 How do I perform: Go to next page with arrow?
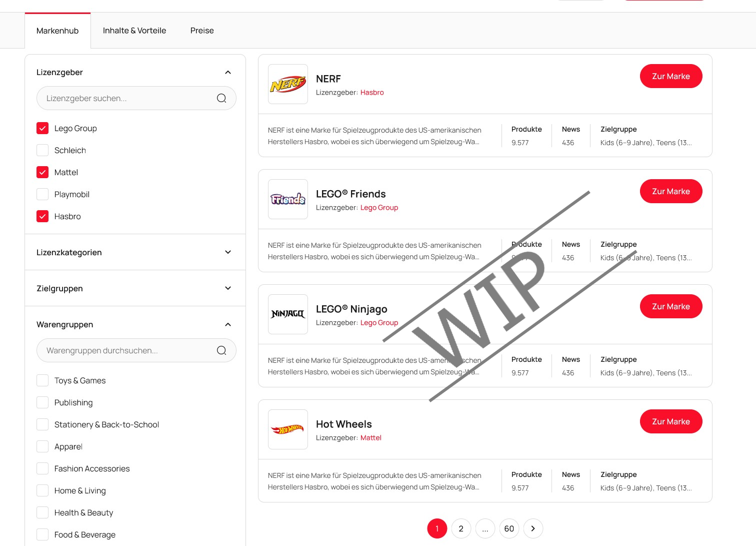pos(533,528)
